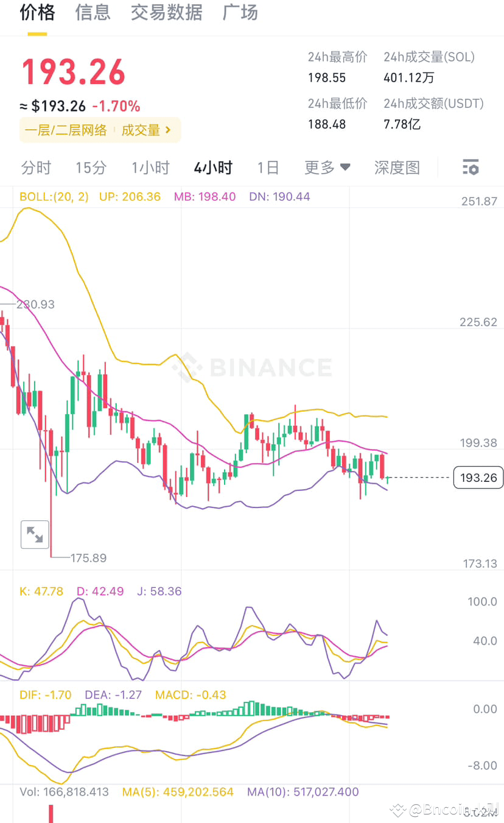Open the 深度图 depth chart
The height and width of the screenshot is (823, 504).
[x=397, y=167]
